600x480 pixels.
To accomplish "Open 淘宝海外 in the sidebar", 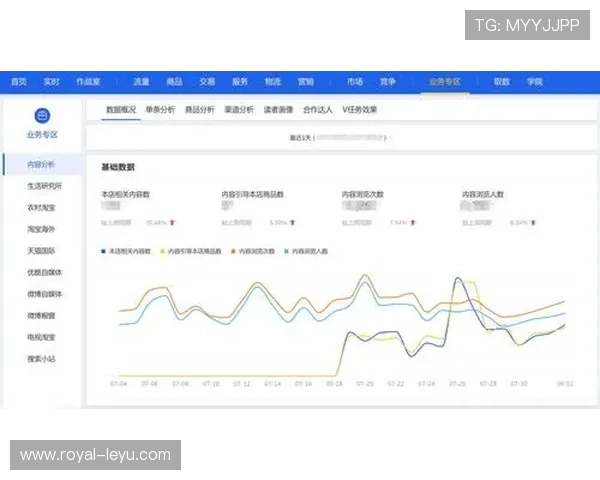I will tap(41, 229).
